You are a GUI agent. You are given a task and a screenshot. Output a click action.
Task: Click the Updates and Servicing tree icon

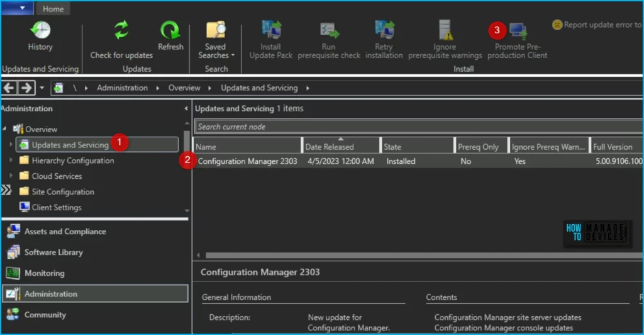[25, 145]
